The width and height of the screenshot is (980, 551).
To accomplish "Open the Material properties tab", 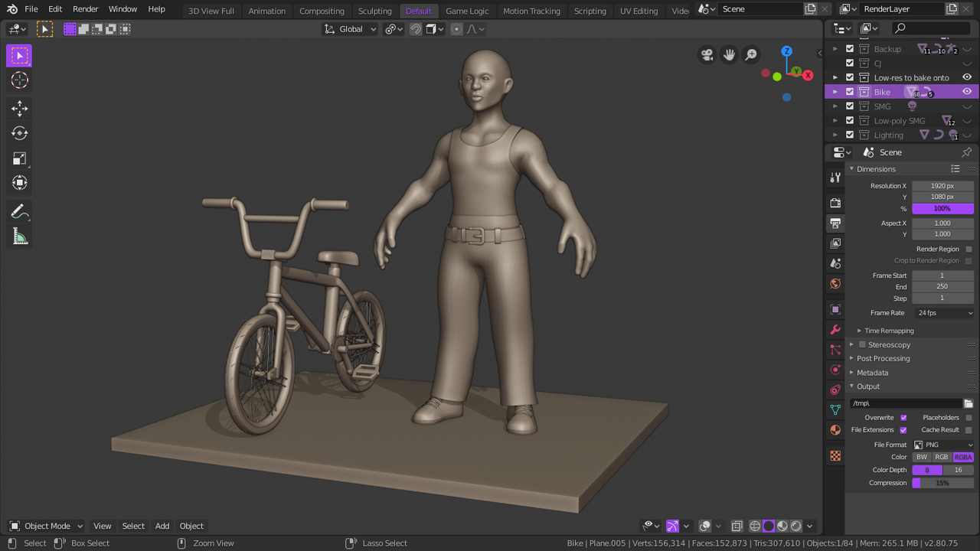I will [835, 430].
